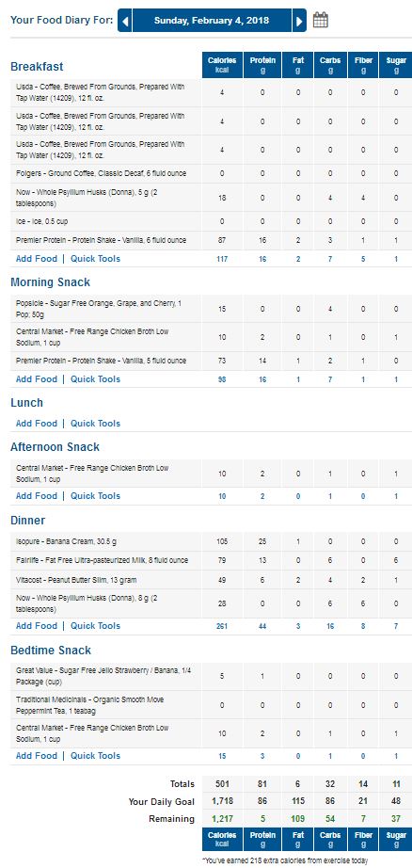Open the calendar date picker icon

pyautogui.click(x=320, y=21)
